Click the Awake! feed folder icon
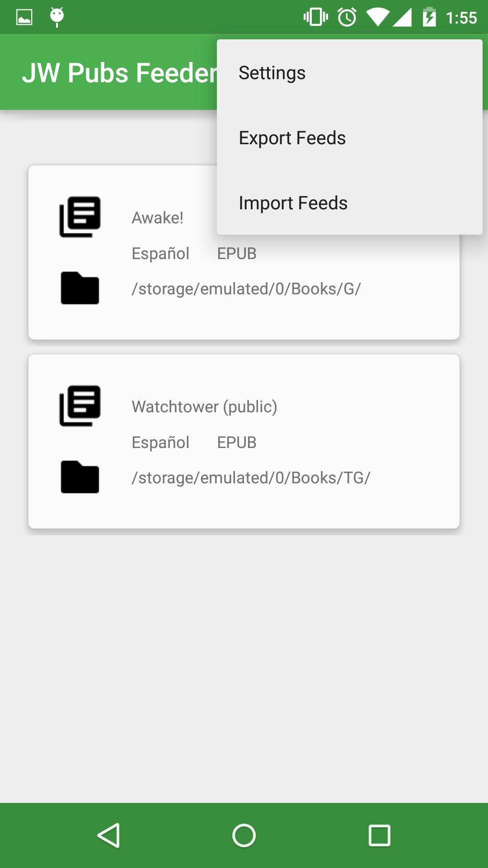Image resolution: width=488 pixels, height=868 pixels. click(80, 288)
